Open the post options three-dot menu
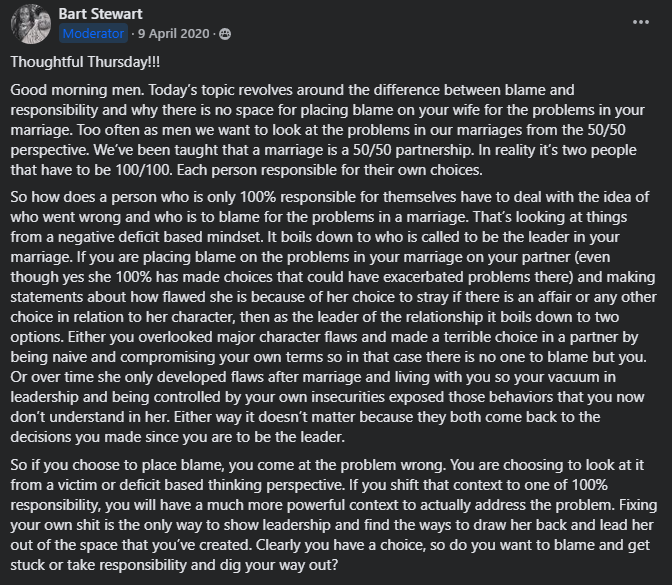 click(641, 21)
